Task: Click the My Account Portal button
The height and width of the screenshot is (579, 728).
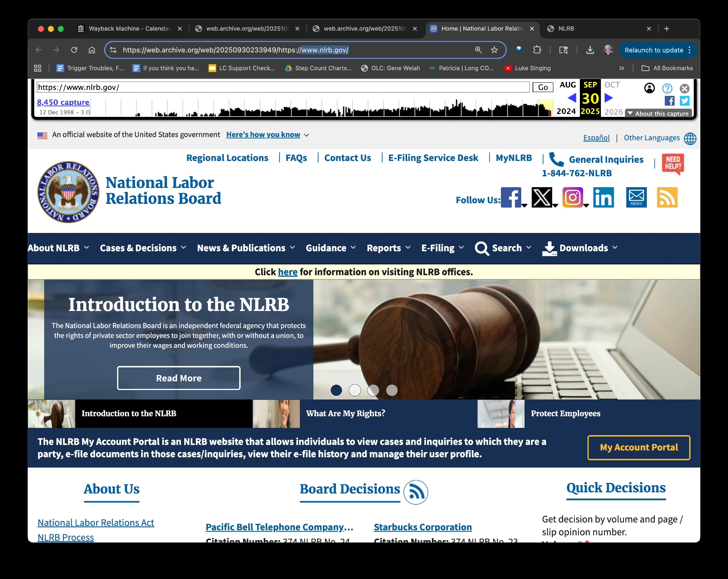Action: coord(638,448)
